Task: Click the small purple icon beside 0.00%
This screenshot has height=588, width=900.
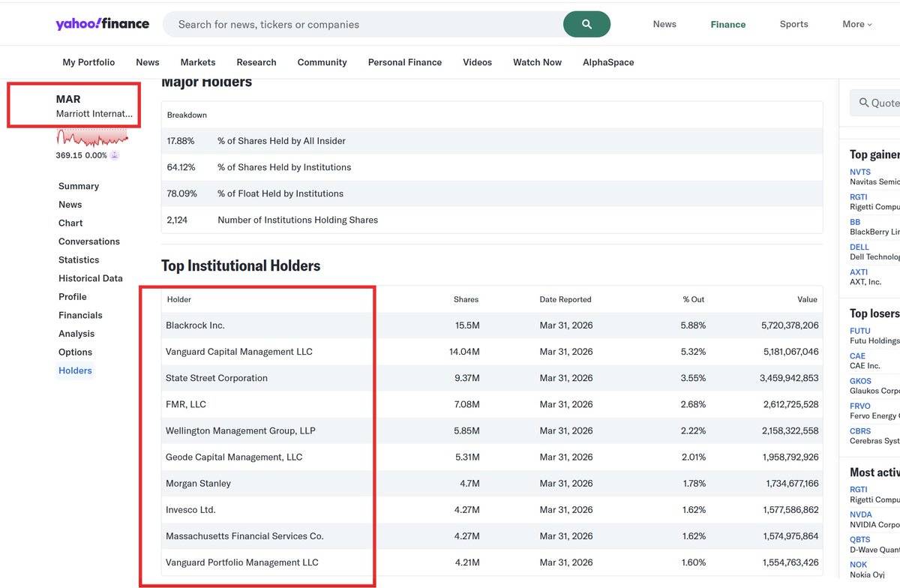Action: (115, 155)
